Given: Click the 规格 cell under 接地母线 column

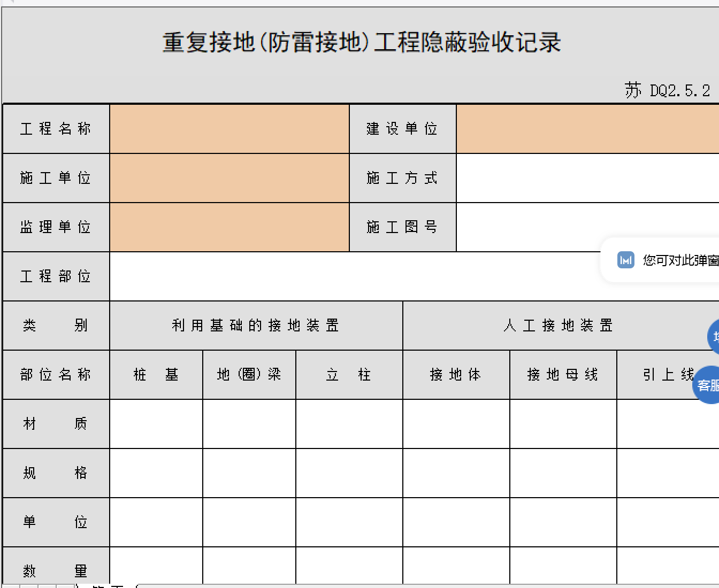Looking at the screenshot, I should [x=563, y=473].
